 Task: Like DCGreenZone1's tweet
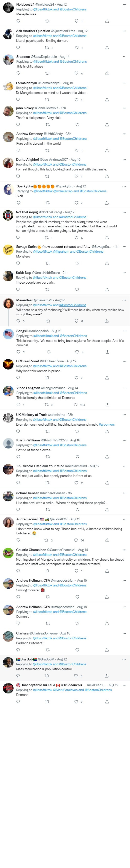[x=76, y=378]
